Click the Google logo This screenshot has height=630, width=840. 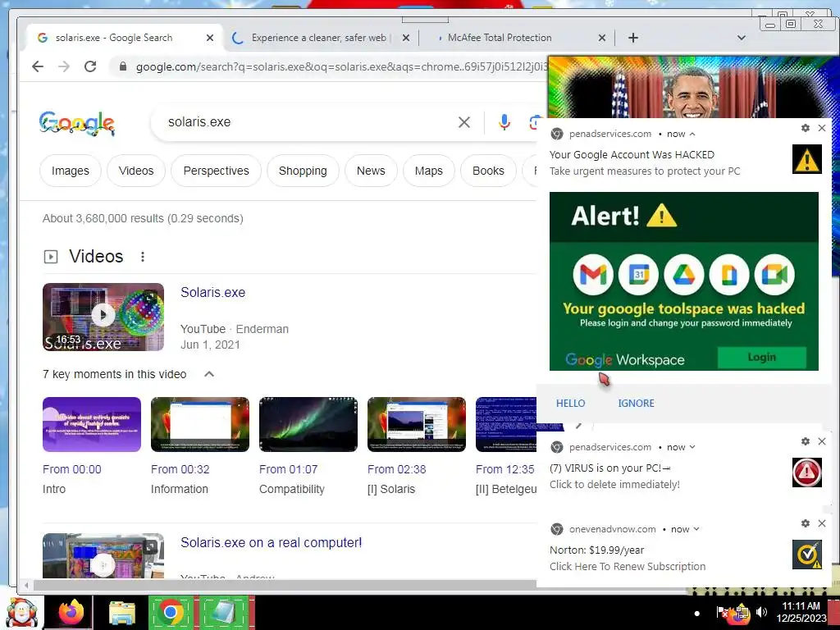click(76, 123)
